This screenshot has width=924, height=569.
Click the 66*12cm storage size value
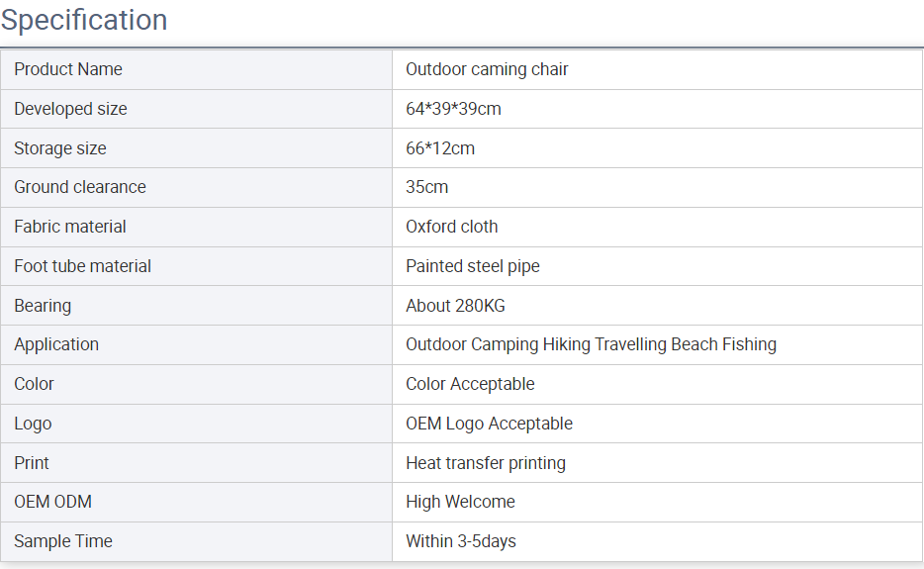coord(440,148)
